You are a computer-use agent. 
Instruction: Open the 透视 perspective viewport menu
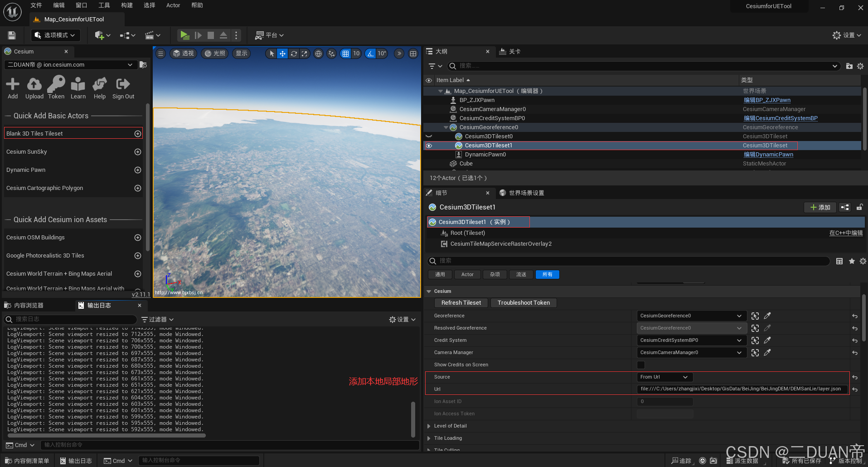pyautogui.click(x=183, y=53)
